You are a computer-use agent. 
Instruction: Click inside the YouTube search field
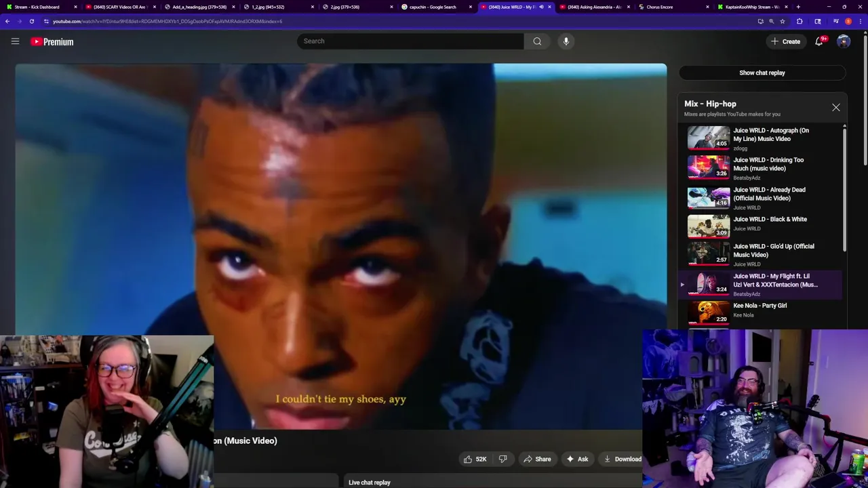410,41
